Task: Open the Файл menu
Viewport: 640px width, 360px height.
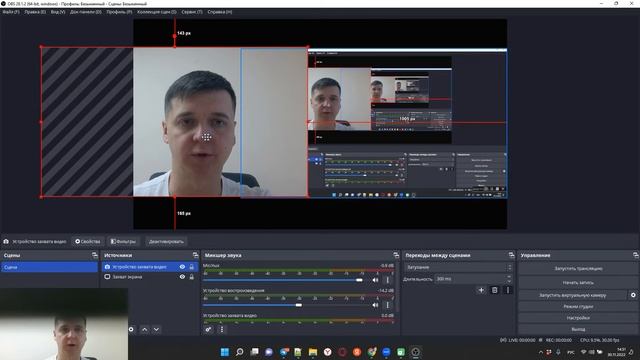Action: (11, 12)
